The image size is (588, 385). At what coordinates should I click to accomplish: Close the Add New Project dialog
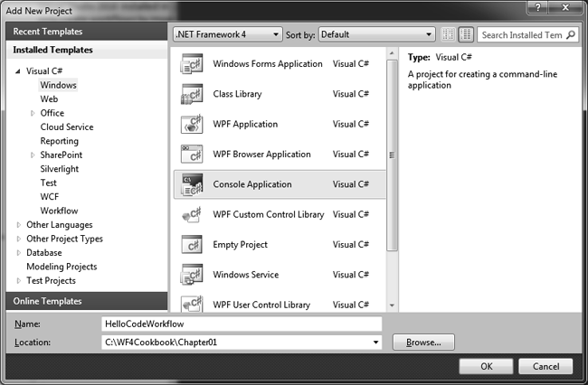point(566,7)
